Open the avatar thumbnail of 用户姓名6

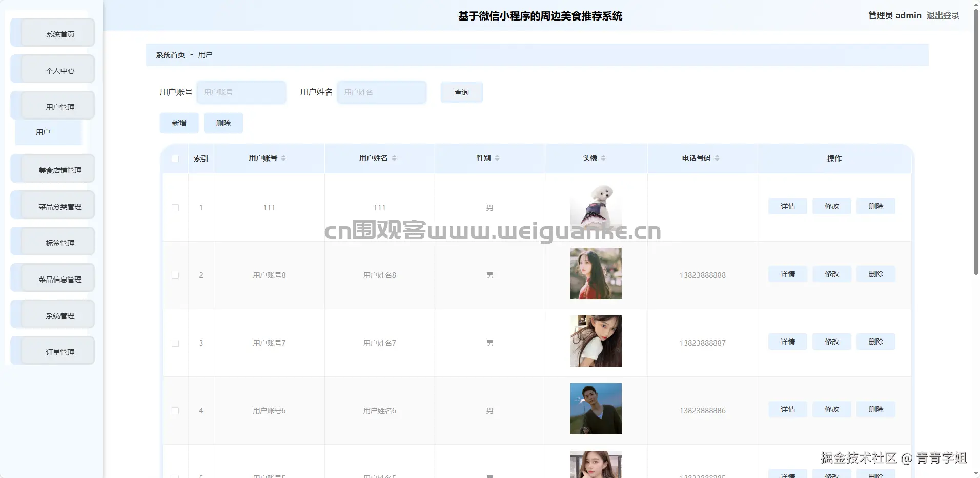[x=596, y=409]
